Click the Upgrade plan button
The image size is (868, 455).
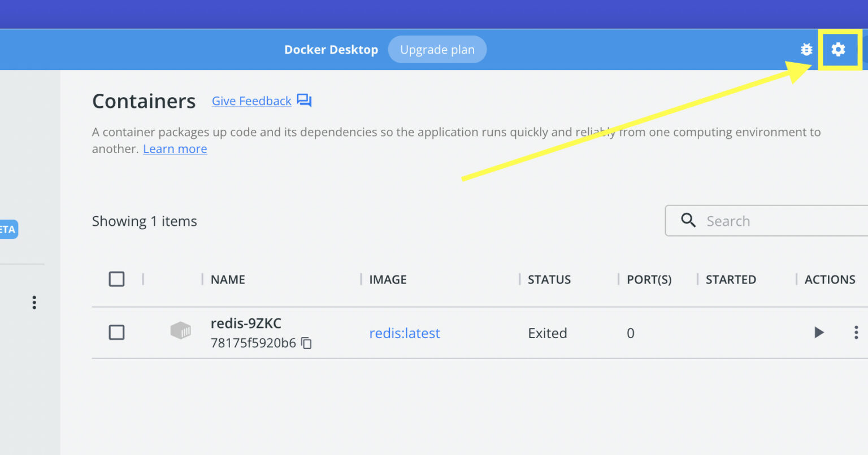437,50
